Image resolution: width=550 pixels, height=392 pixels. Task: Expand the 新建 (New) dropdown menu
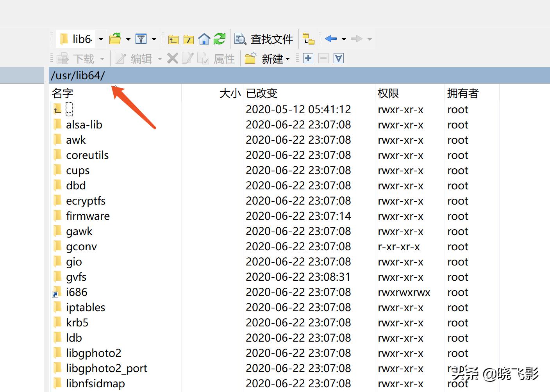pyautogui.click(x=288, y=59)
